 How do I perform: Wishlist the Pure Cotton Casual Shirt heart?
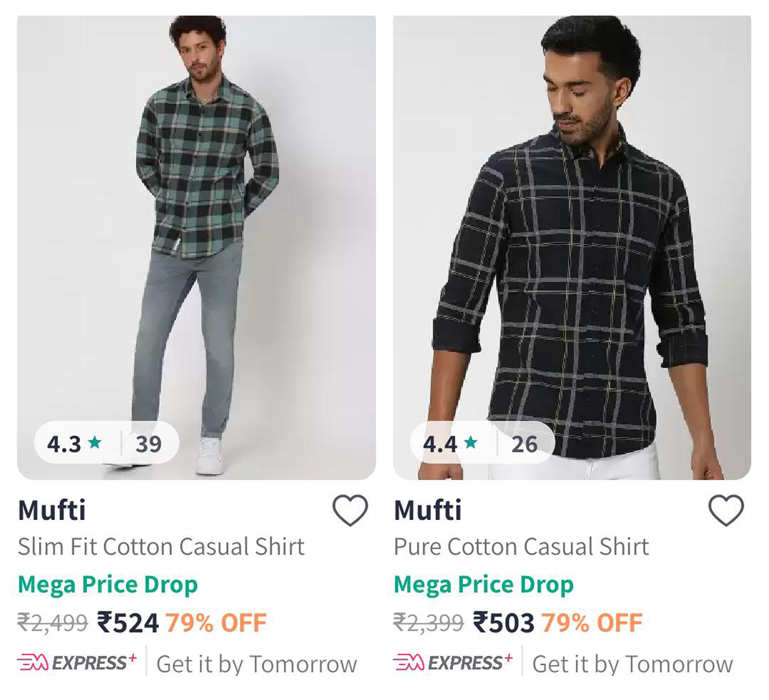coord(726,510)
